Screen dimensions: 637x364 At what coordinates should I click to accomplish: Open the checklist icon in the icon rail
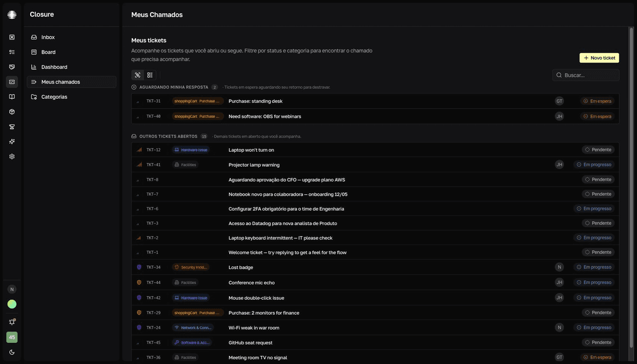tap(12, 52)
